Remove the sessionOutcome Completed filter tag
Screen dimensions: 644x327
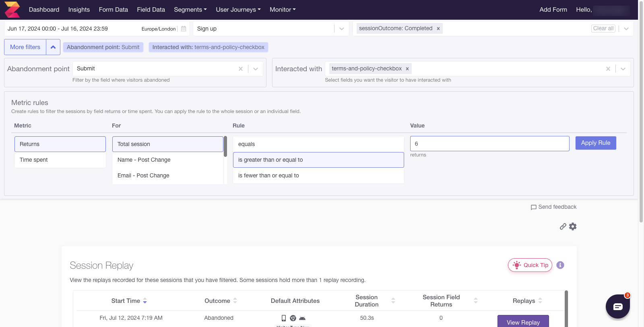(438, 29)
